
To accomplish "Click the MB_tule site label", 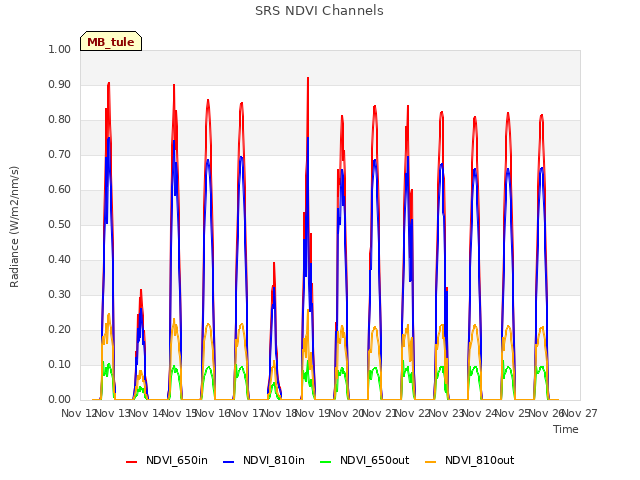I will pyautogui.click(x=111, y=42).
